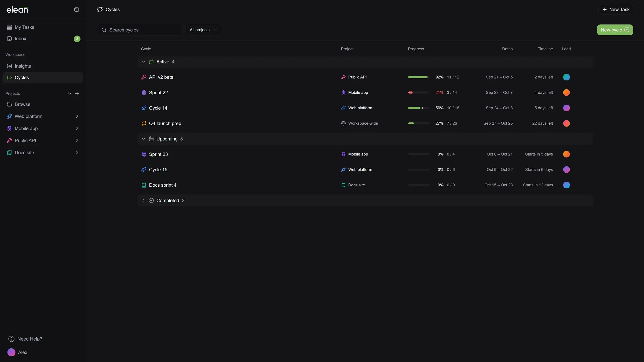The width and height of the screenshot is (644, 362).
Task: Click 'Starts in 12 days' timeline text
Action: point(538,185)
